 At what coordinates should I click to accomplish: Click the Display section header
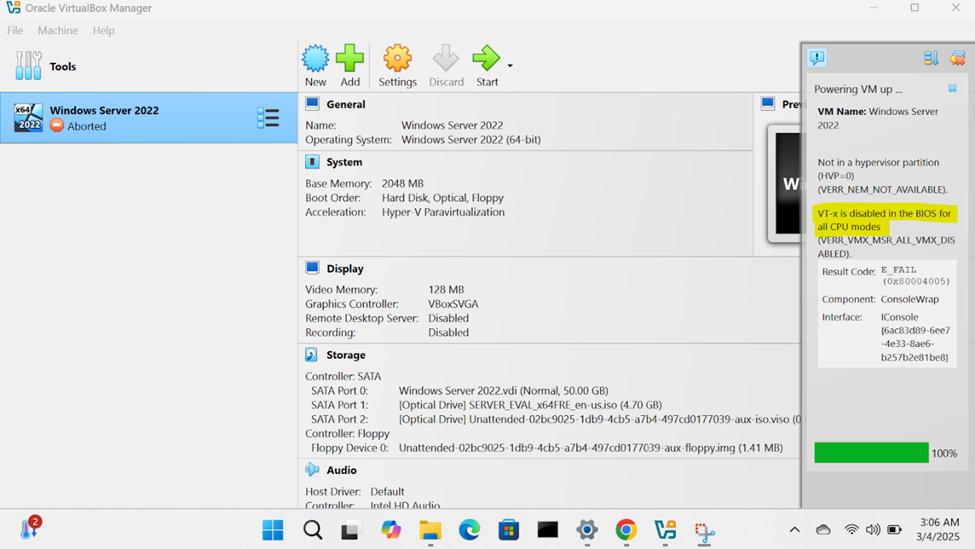coord(345,269)
